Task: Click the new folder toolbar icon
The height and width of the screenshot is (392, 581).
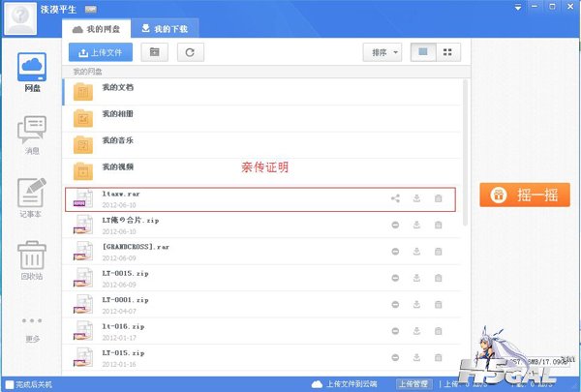Action: (x=155, y=52)
